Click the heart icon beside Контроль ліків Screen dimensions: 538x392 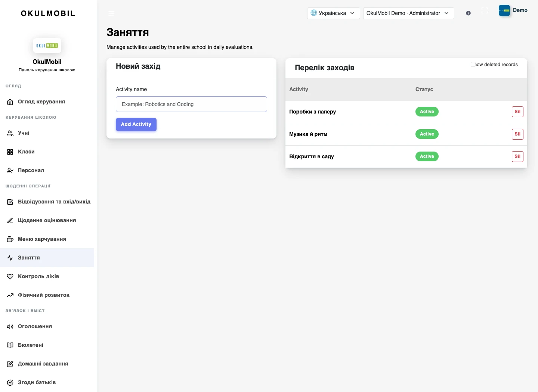pos(10,277)
